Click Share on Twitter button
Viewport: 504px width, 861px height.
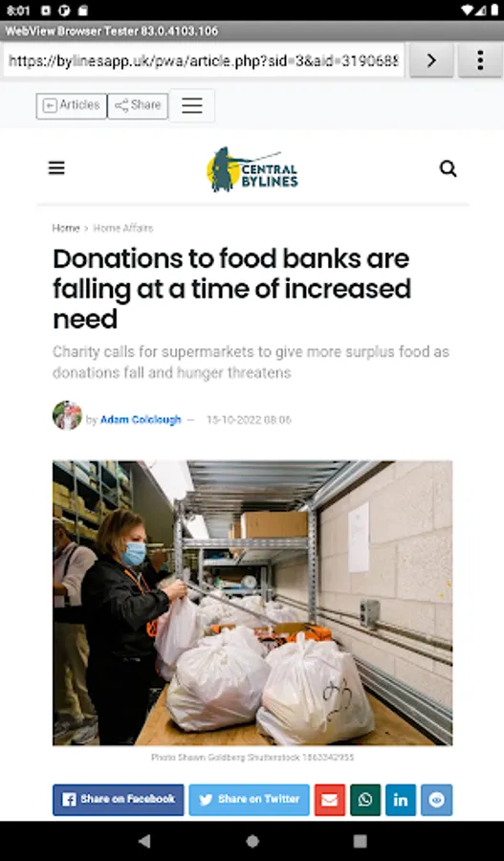tap(250, 800)
